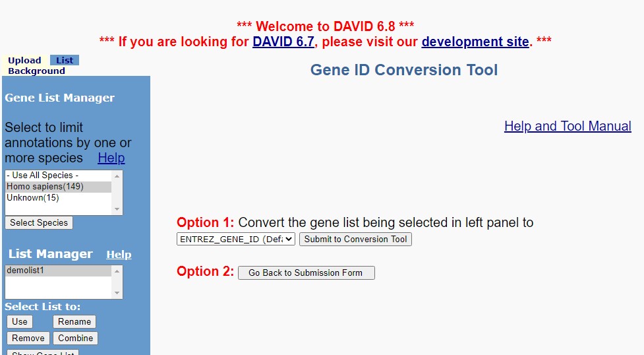The width and height of the screenshot is (644, 355).
Task: Open the DAVID 6.7 link
Action: (283, 42)
